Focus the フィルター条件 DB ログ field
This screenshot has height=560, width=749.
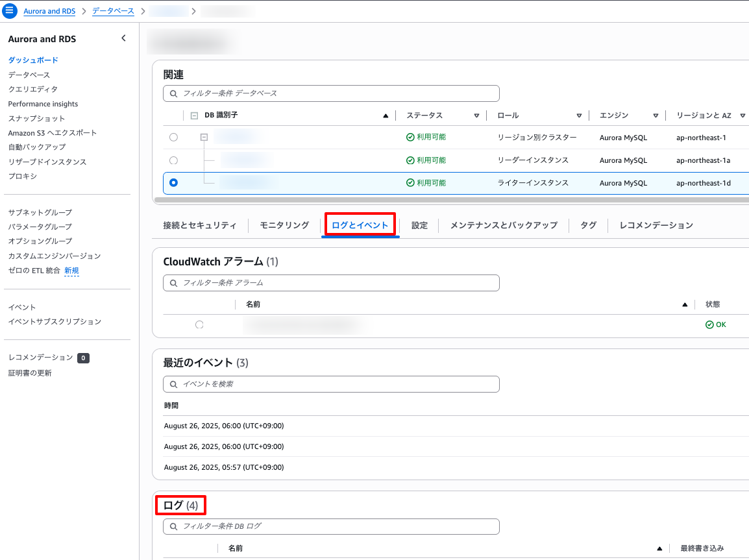click(331, 526)
